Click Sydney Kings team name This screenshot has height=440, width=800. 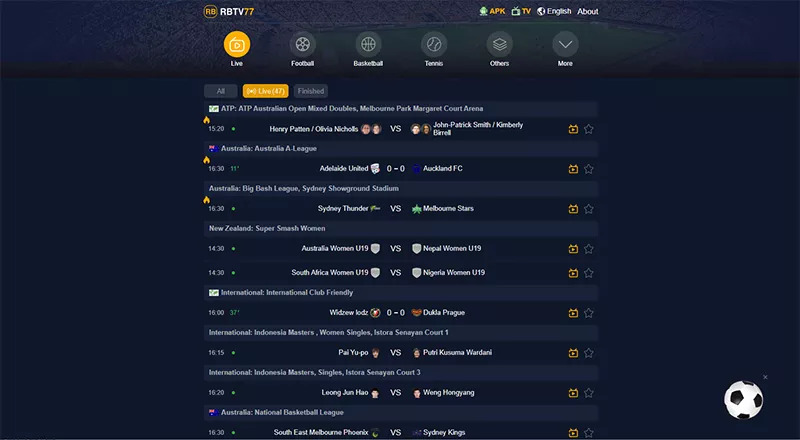coord(444,432)
